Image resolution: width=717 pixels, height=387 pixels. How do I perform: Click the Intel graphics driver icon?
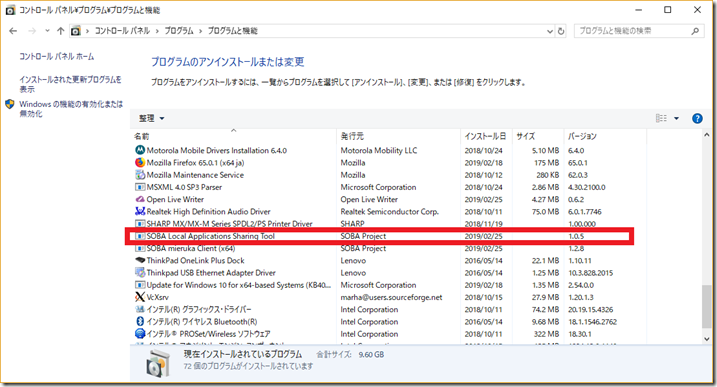click(x=140, y=309)
